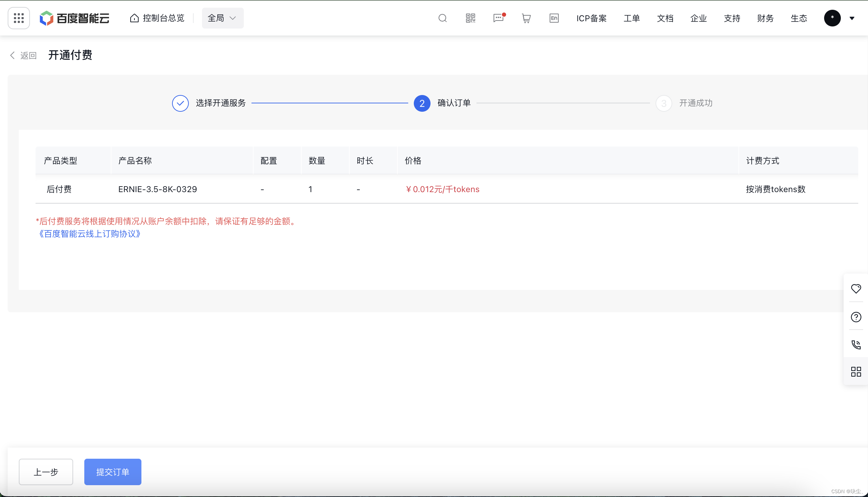This screenshot has height=497, width=868.
Task: Click the 开通付费 page title
Action: (70, 55)
